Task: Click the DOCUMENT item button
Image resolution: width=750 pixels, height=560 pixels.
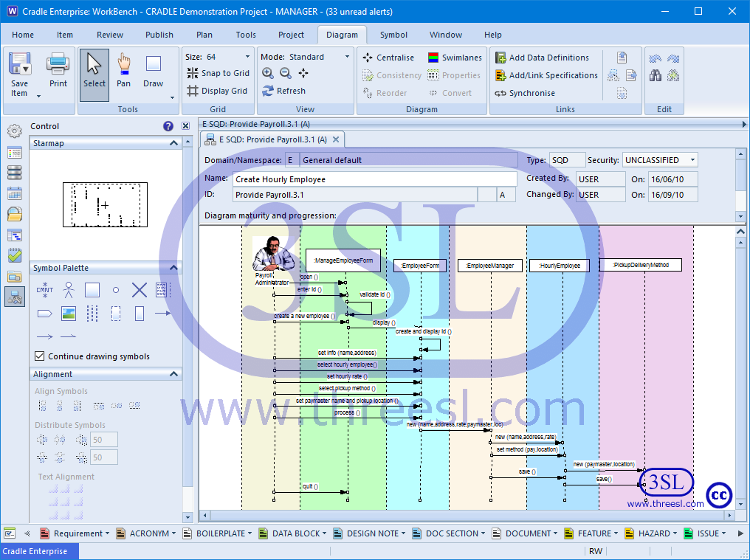Action: tap(525, 533)
